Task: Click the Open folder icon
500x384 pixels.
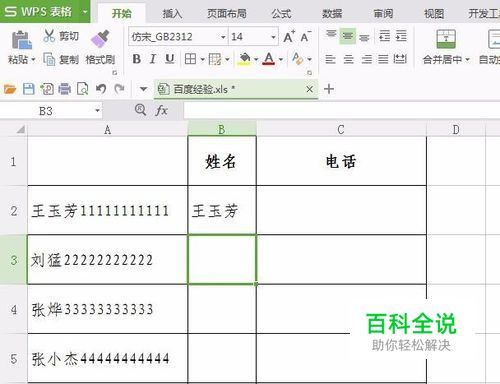Action: [x=10, y=89]
